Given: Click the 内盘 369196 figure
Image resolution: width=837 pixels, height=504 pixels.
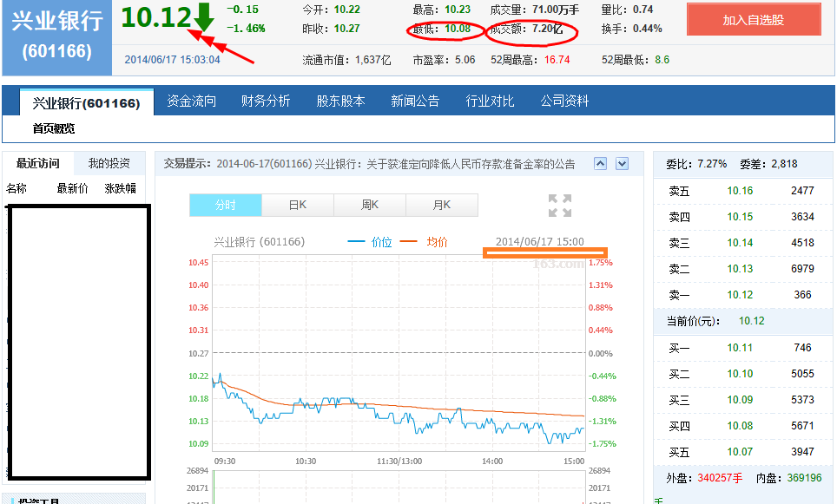Looking at the screenshot, I should tap(804, 478).
